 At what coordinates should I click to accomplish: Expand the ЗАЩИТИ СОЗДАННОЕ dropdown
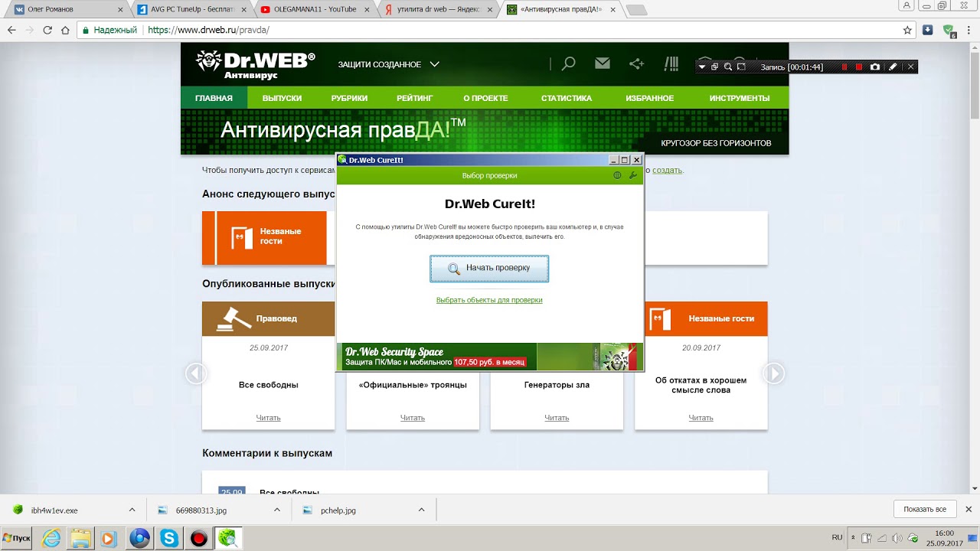388,64
